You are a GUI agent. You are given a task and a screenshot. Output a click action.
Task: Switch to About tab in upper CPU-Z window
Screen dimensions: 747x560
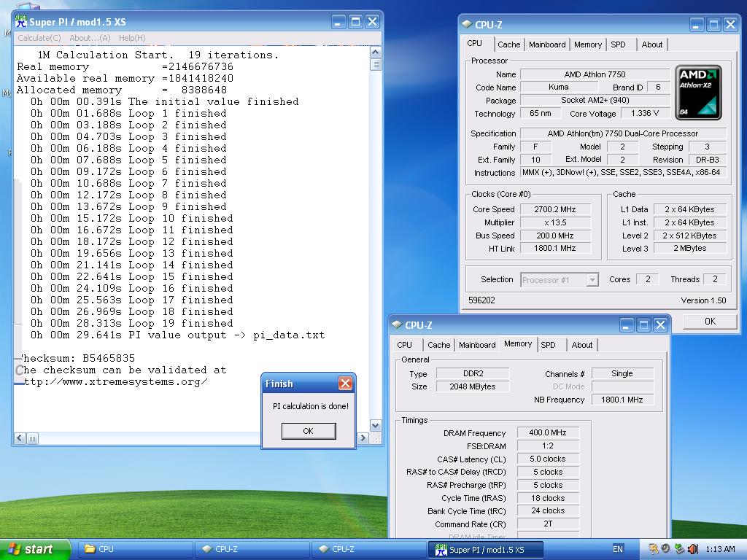click(x=651, y=44)
